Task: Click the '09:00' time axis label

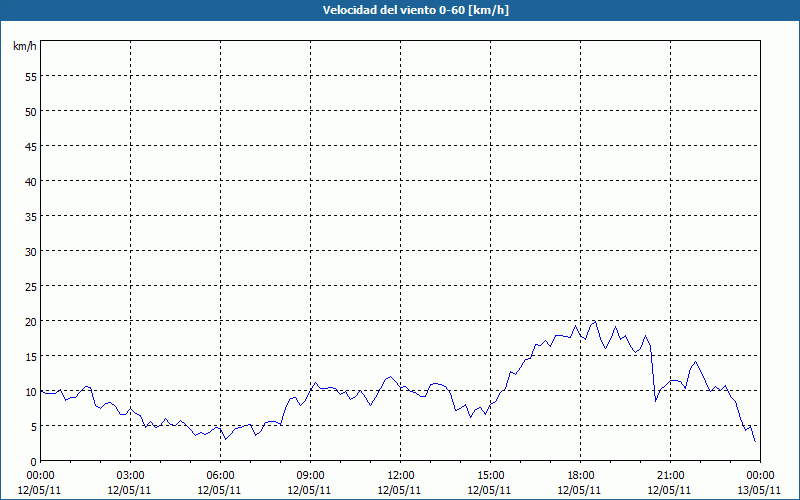Action: 310,476
